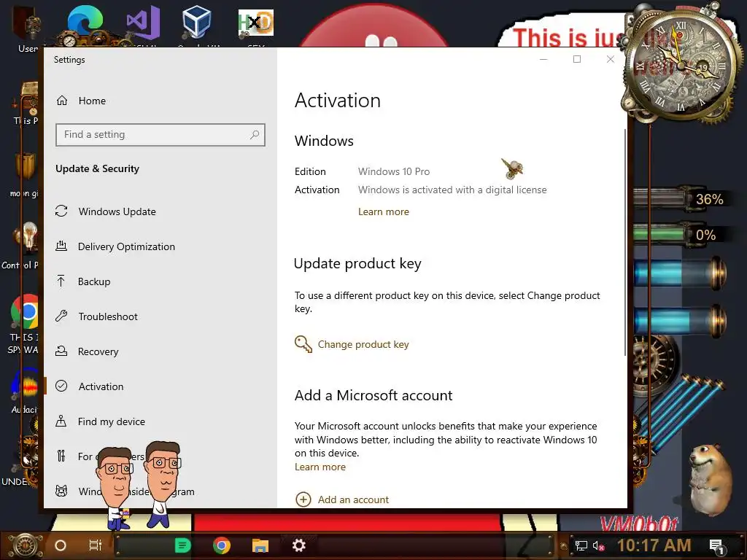Click the Find my device icon
The image size is (747, 560).
point(61,421)
